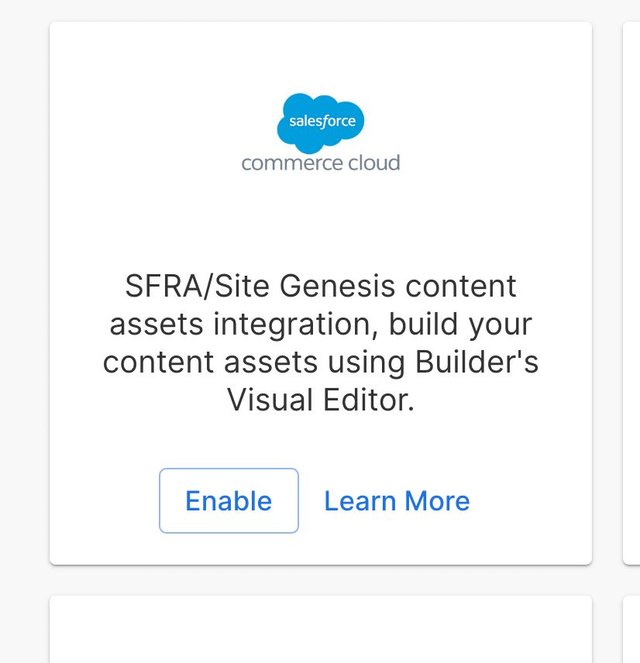640x663 pixels.
Task: Select the Salesforce Commerce Cloud card
Action: [x=320, y=293]
